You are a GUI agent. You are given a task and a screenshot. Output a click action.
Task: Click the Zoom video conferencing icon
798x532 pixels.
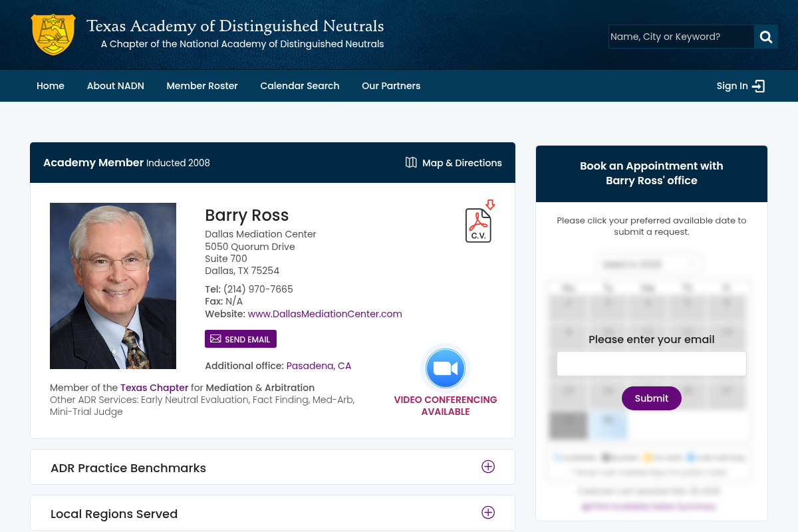[446, 368]
